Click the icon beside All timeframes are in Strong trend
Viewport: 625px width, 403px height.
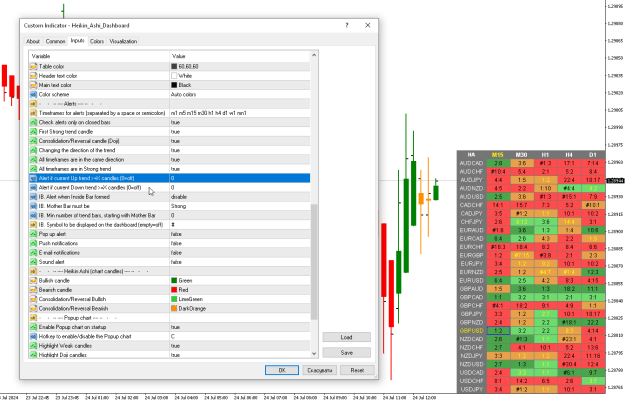[33, 169]
